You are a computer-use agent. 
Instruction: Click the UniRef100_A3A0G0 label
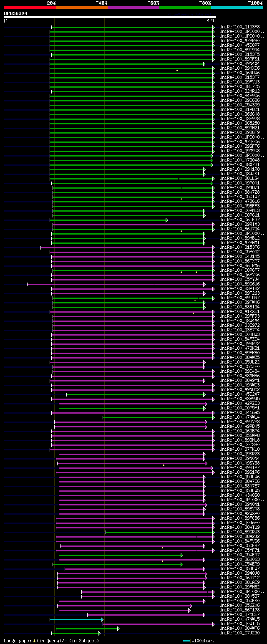(x=239, y=495)
